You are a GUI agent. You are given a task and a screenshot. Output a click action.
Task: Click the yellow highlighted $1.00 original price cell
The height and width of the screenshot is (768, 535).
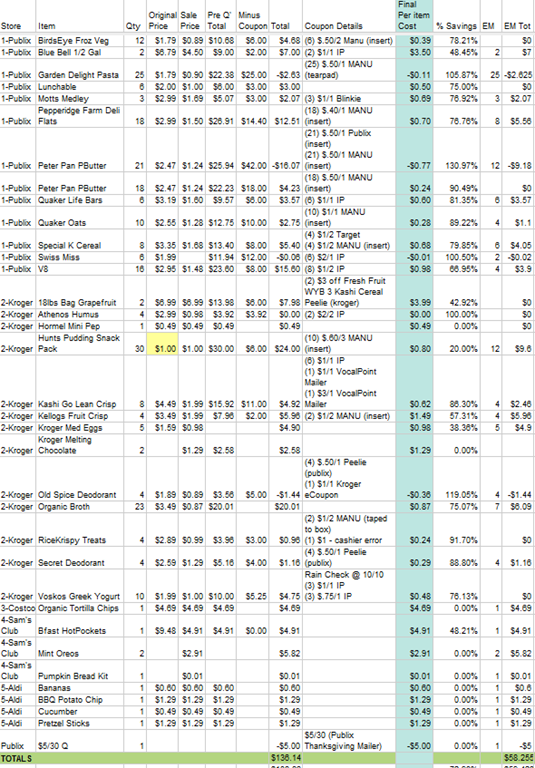tap(162, 344)
